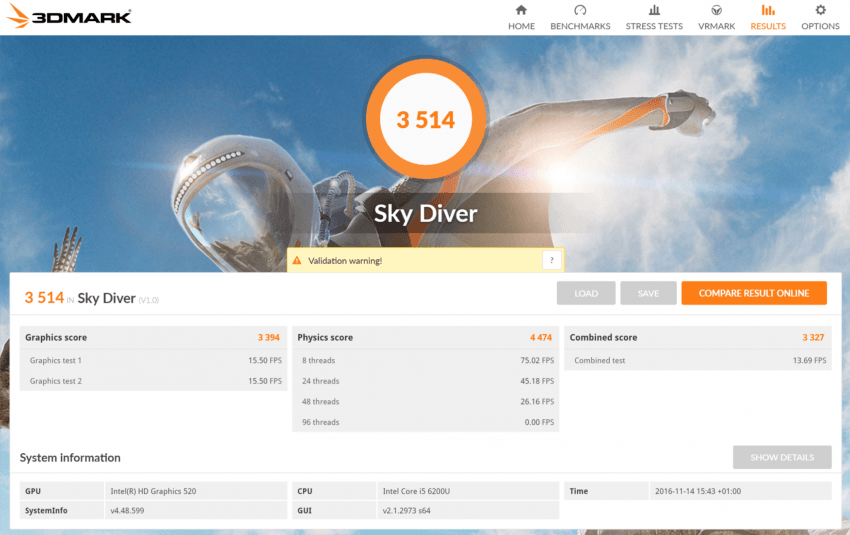This screenshot has width=850, height=535.
Task: Click the Benchmarks gauge icon
Action: pos(580,10)
